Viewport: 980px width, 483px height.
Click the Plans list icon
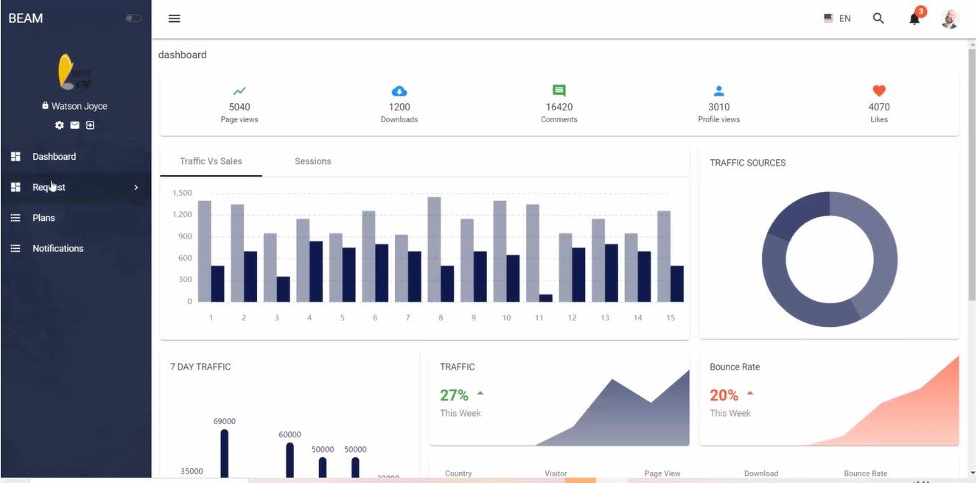(15, 218)
